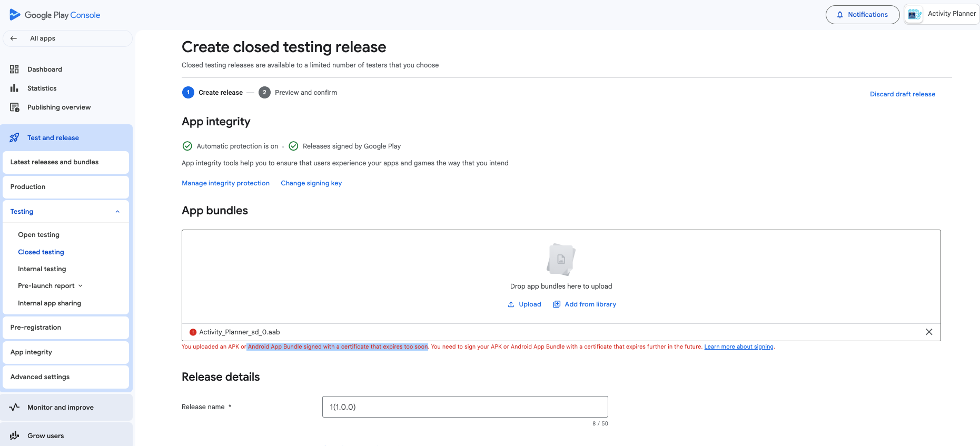Focus the Release name input field

coord(464,407)
